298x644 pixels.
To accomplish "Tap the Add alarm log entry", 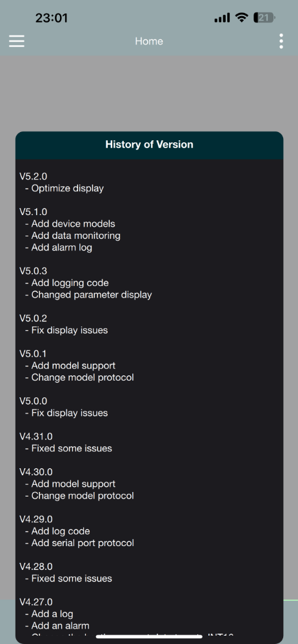I will 62,248.
